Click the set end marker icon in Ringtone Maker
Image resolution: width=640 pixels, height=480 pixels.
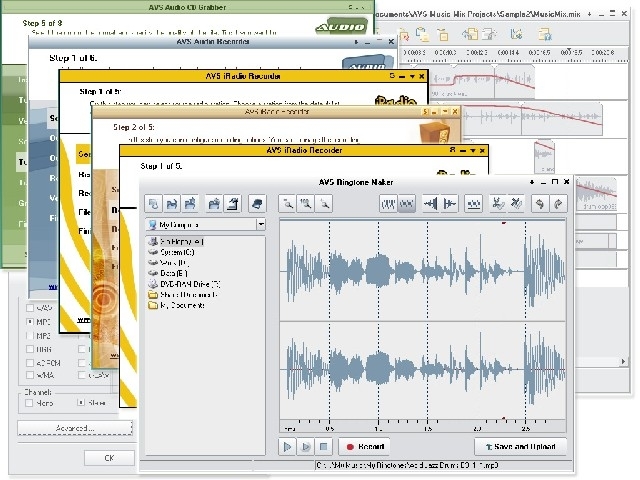coord(449,203)
